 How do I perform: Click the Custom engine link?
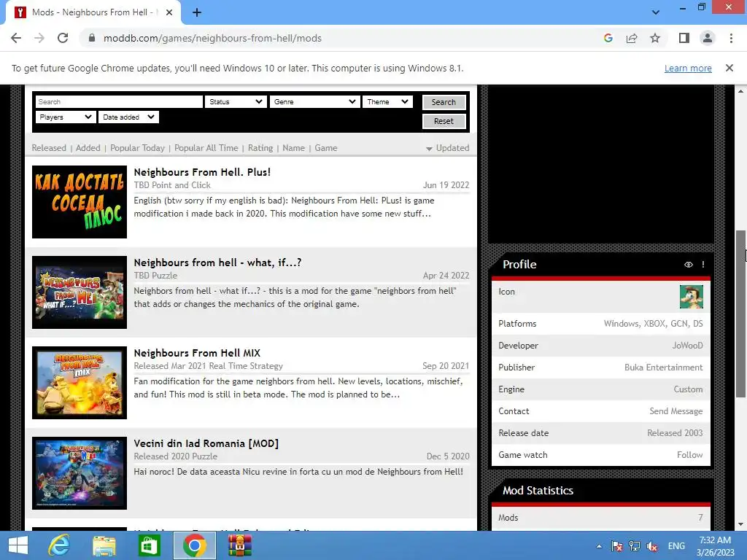pos(688,389)
